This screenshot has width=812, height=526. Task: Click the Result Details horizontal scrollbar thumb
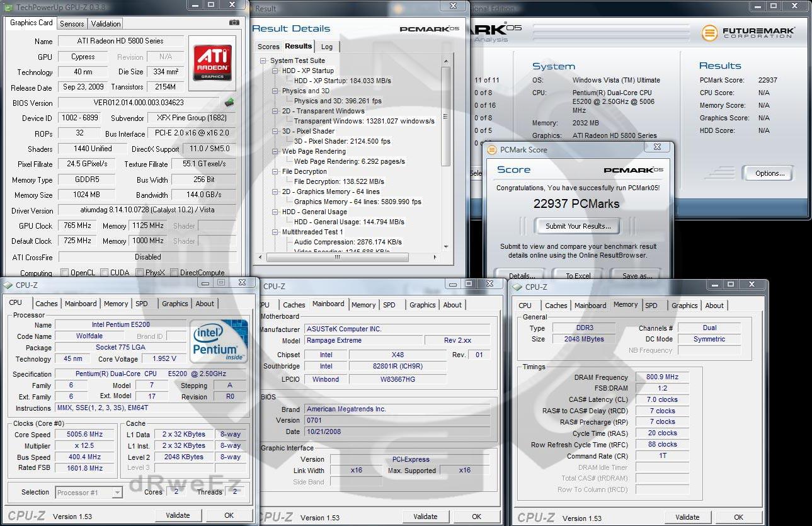(337, 258)
